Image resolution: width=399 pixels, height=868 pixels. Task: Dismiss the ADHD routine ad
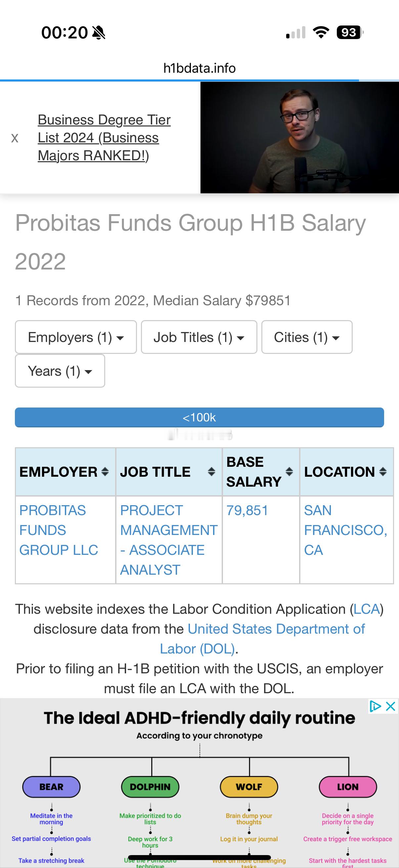391,706
